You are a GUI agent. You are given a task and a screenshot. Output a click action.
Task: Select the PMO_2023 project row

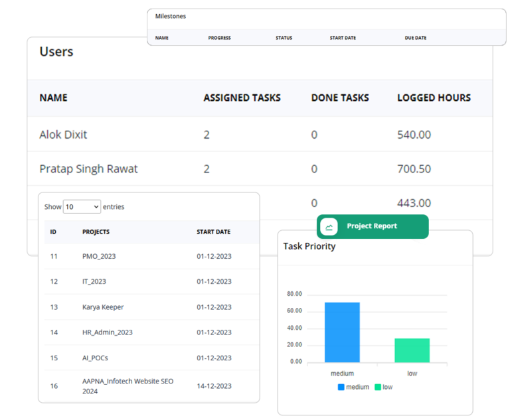[x=99, y=256]
